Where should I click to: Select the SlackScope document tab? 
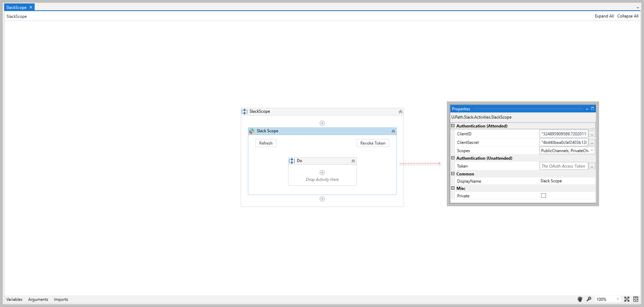(16, 7)
